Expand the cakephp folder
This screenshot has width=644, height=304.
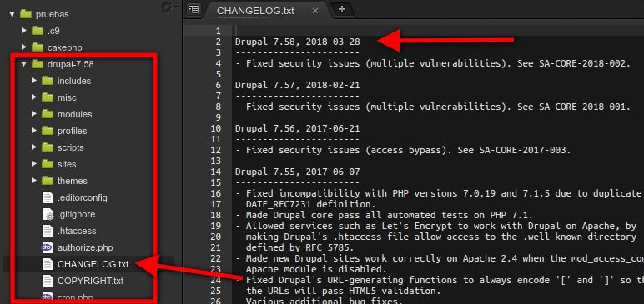point(24,47)
